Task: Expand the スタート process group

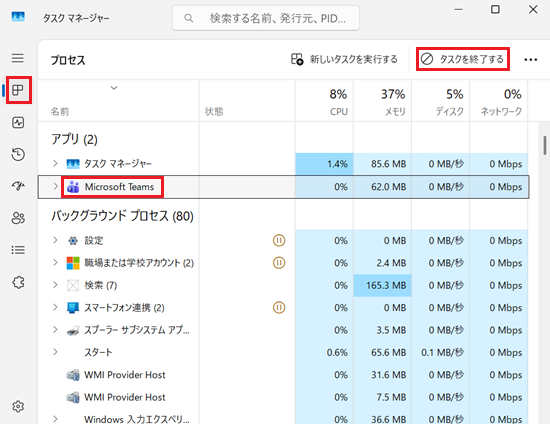Action: (55, 352)
